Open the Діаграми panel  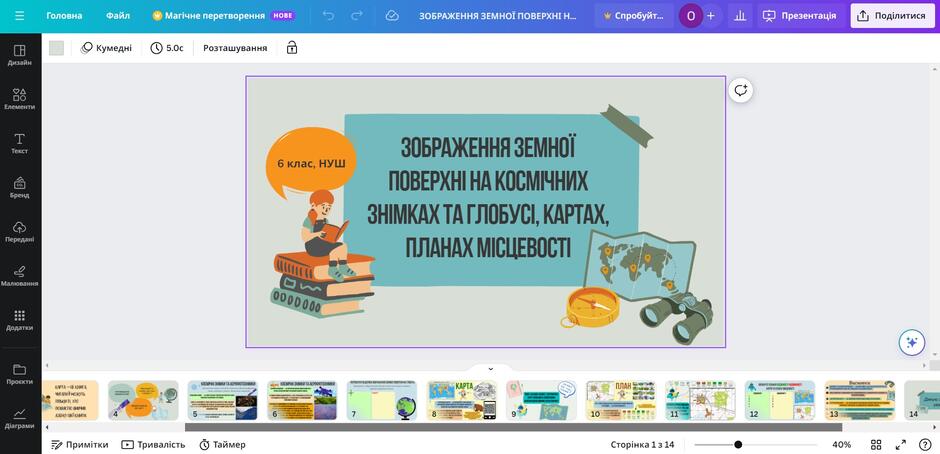click(20, 418)
